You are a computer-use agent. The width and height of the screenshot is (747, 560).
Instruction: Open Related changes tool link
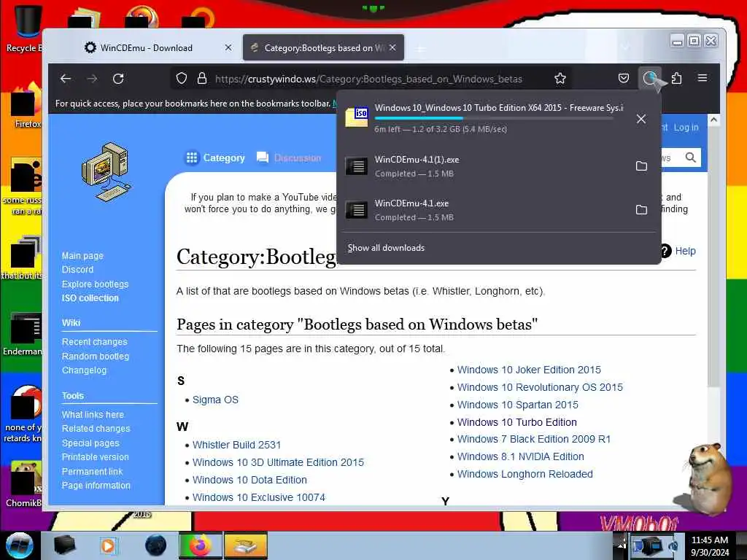[x=96, y=429]
